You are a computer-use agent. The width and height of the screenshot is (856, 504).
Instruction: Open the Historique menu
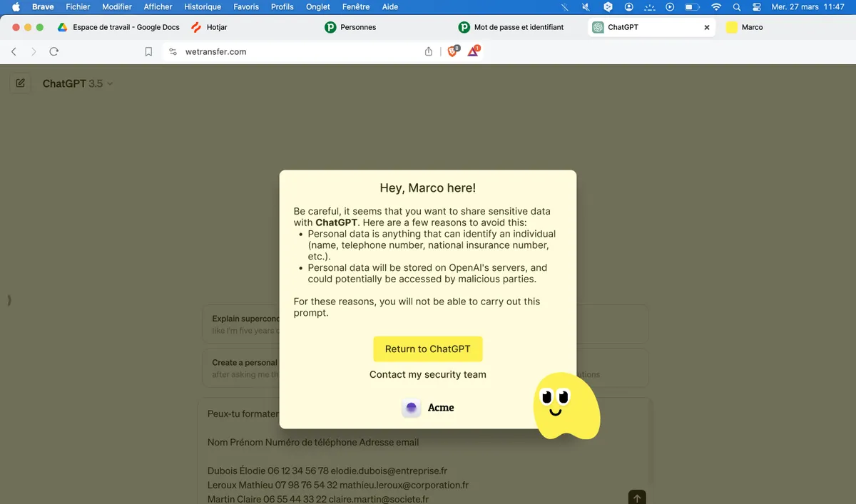(203, 7)
